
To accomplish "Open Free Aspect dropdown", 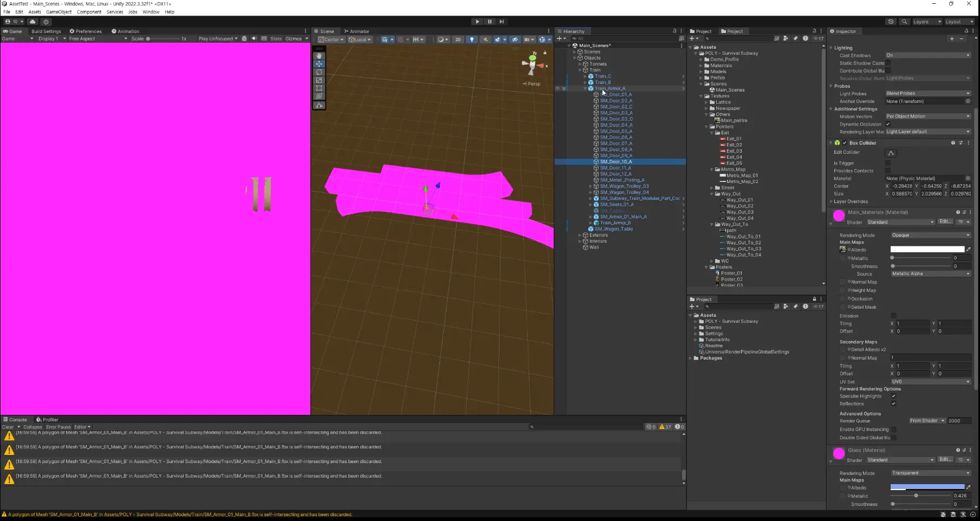I will click(98, 39).
